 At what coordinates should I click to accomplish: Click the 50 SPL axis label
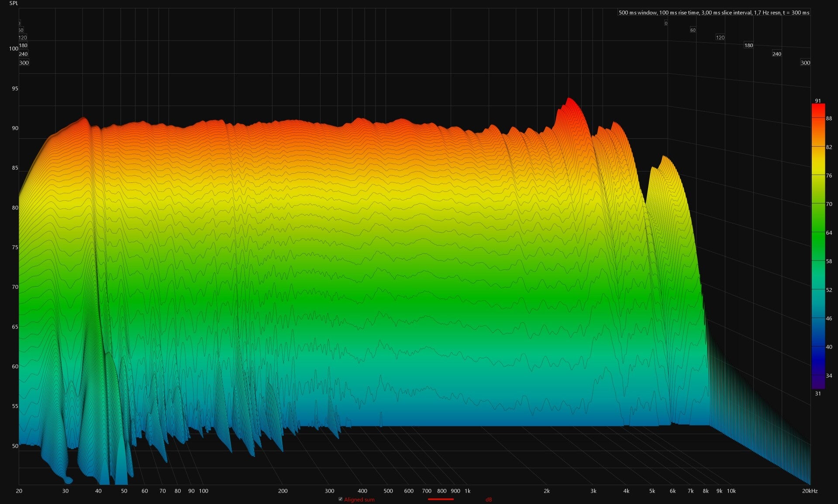click(15, 446)
